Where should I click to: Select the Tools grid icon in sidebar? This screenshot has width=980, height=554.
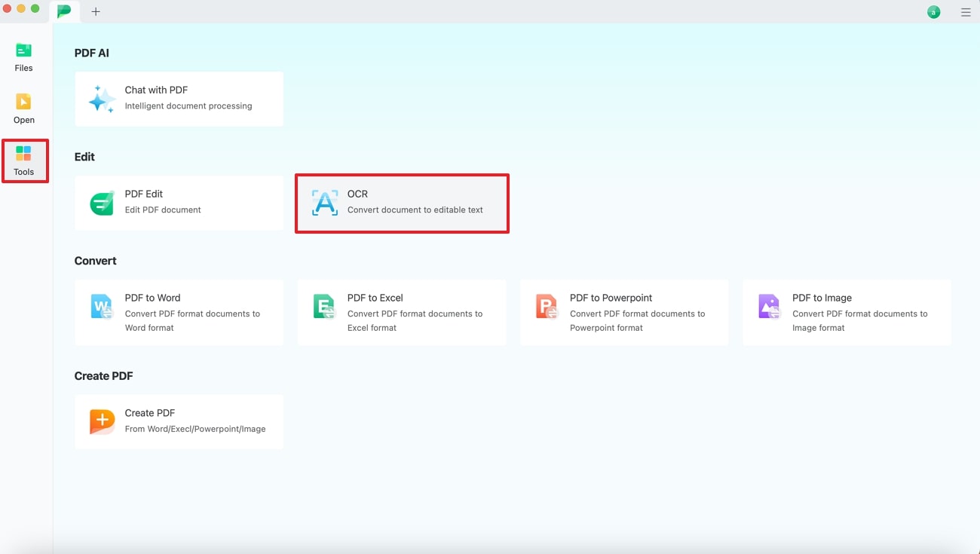pyautogui.click(x=23, y=154)
